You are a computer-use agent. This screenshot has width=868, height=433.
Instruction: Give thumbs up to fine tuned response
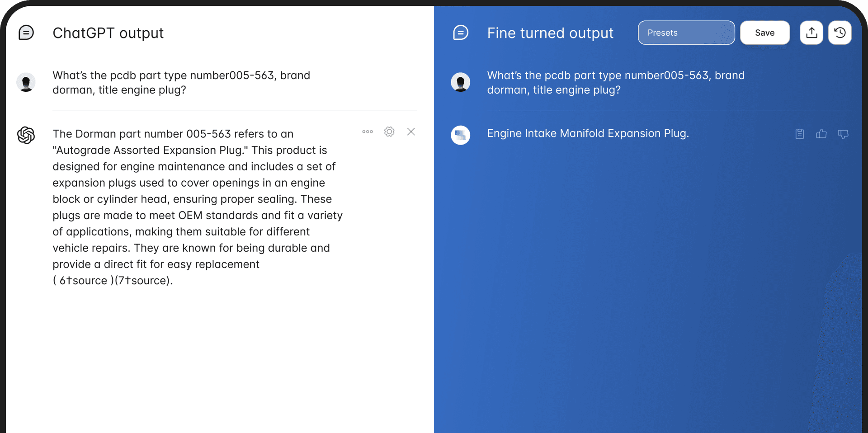[x=821, y=134]
